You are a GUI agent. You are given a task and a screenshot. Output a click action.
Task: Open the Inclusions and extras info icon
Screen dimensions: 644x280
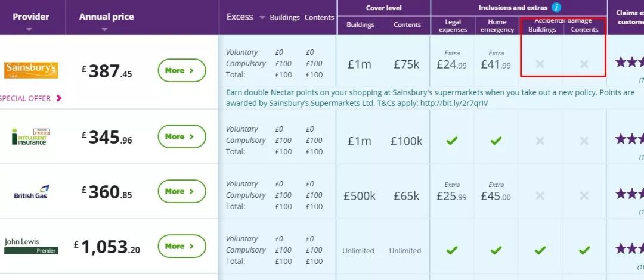pos(556,7)
